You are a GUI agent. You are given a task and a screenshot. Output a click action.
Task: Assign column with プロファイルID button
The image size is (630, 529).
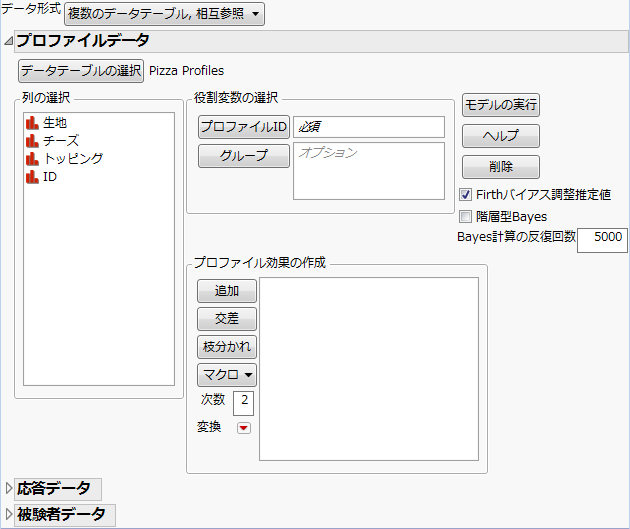[244, 127]
